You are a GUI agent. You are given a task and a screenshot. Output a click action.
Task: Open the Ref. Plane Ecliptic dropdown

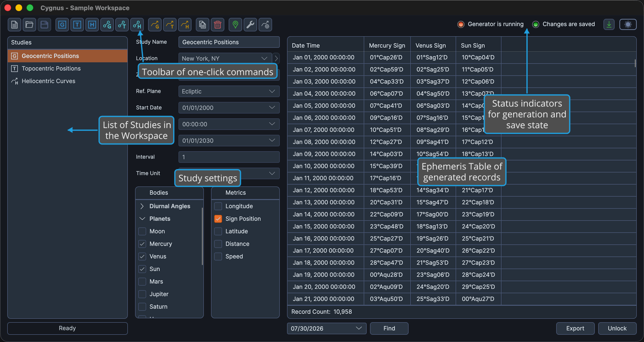[x=229, y=91]
